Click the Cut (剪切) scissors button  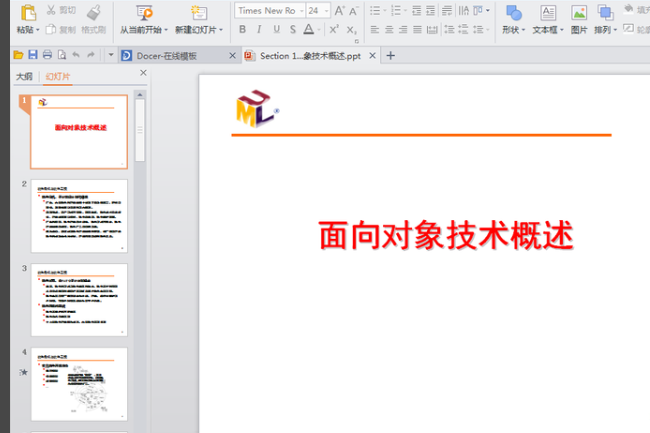click(x=61, y=10)
